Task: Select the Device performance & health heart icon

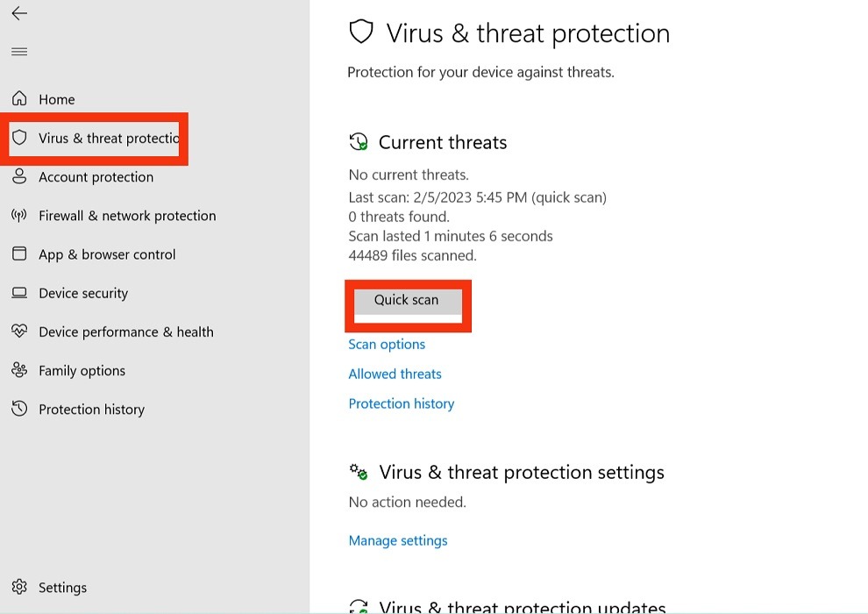Action: pyautogui.click(x=19, y=332)
